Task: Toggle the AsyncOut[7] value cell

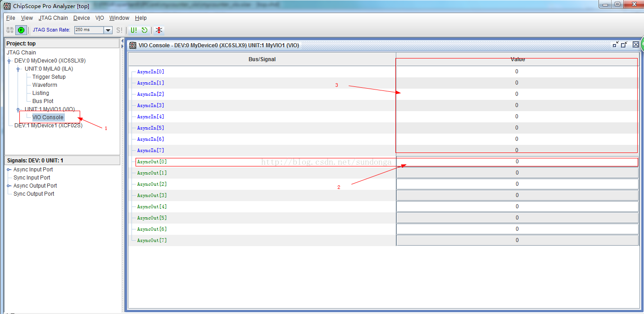Action: click(517, 240)
